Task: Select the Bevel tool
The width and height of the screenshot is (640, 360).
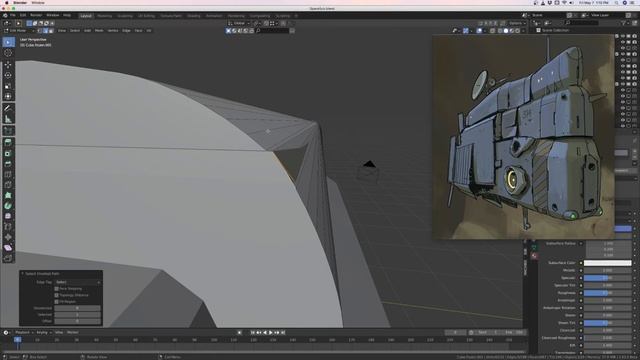Action: (8, 164)
